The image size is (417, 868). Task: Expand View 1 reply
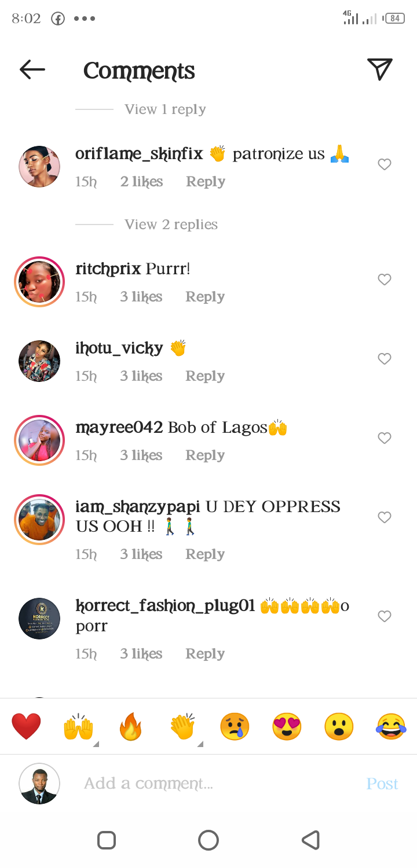[166, 109]
